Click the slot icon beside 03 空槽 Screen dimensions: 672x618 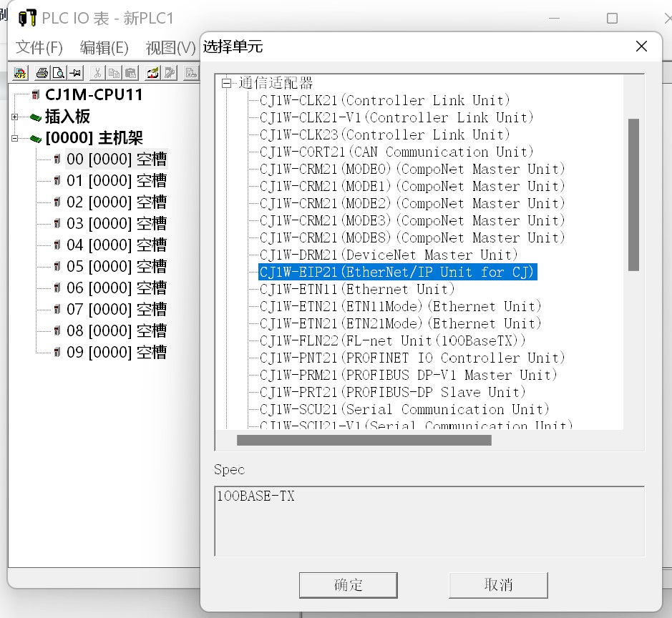point(57,224)
